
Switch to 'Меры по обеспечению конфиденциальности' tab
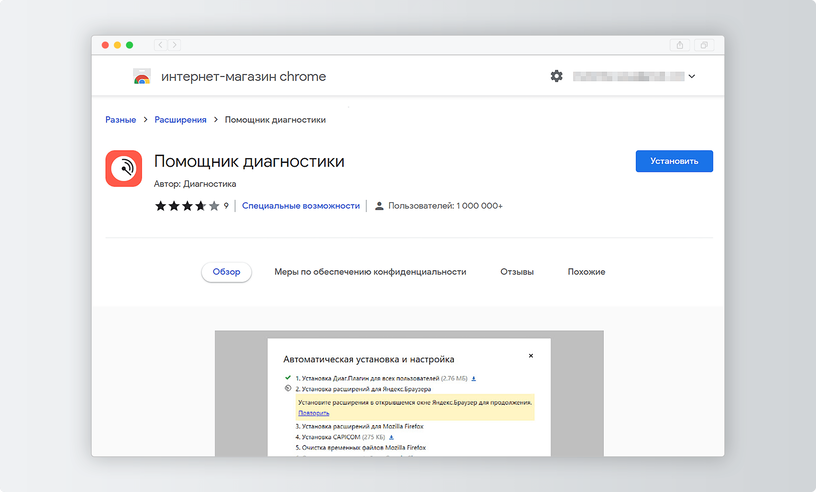pyautogui.click(x=371, y=272)
